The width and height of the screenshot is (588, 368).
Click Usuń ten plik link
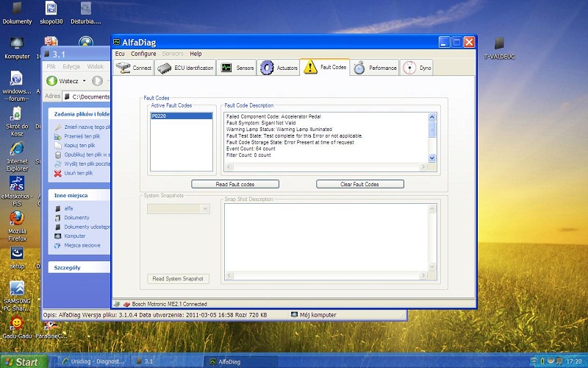(79, 173)
